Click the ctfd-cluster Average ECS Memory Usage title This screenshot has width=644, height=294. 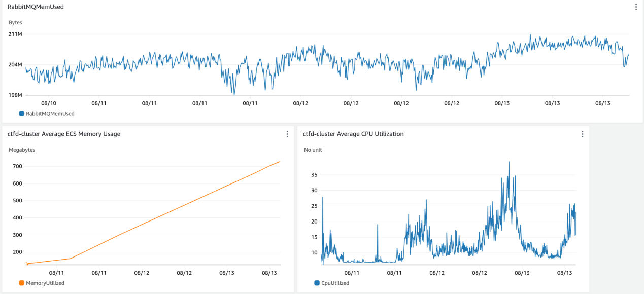click(63, 134)
